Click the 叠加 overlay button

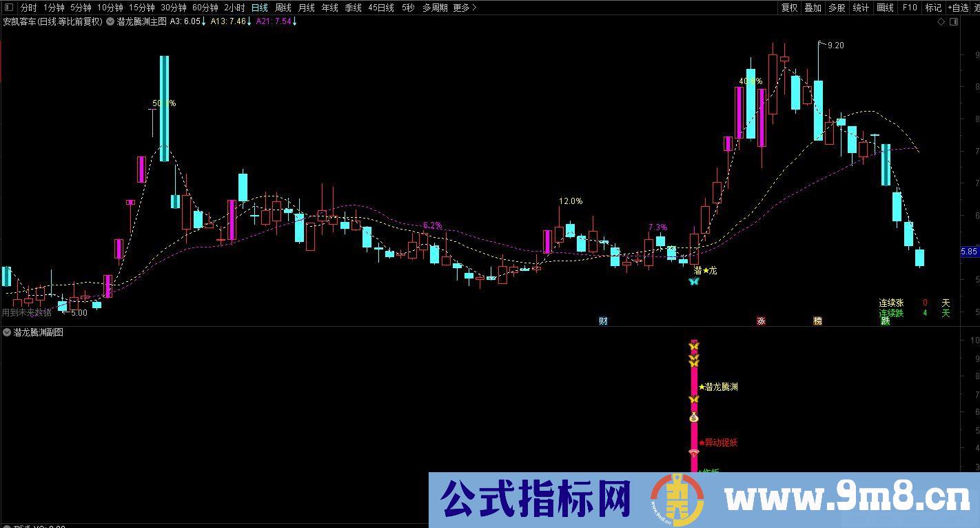click(x=813, y=8)
